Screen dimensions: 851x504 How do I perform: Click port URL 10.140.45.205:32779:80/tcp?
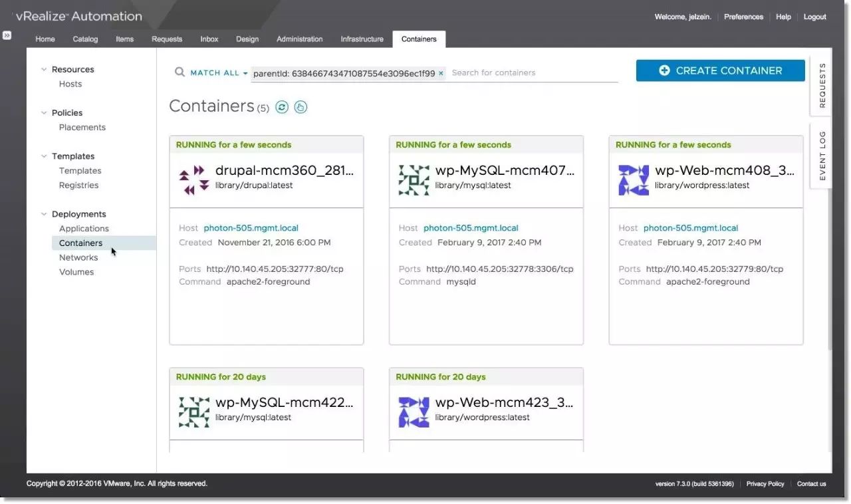715,269
